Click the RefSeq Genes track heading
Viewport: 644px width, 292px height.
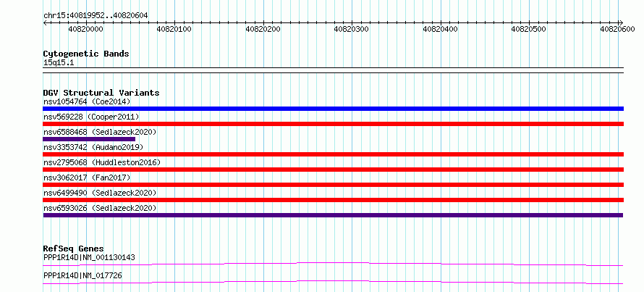pos(74,249)
